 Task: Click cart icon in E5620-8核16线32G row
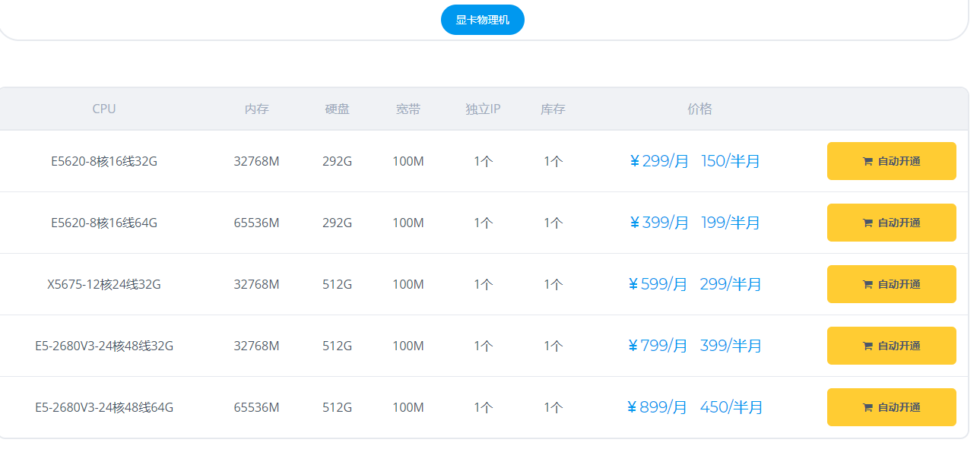pos(867,161)
